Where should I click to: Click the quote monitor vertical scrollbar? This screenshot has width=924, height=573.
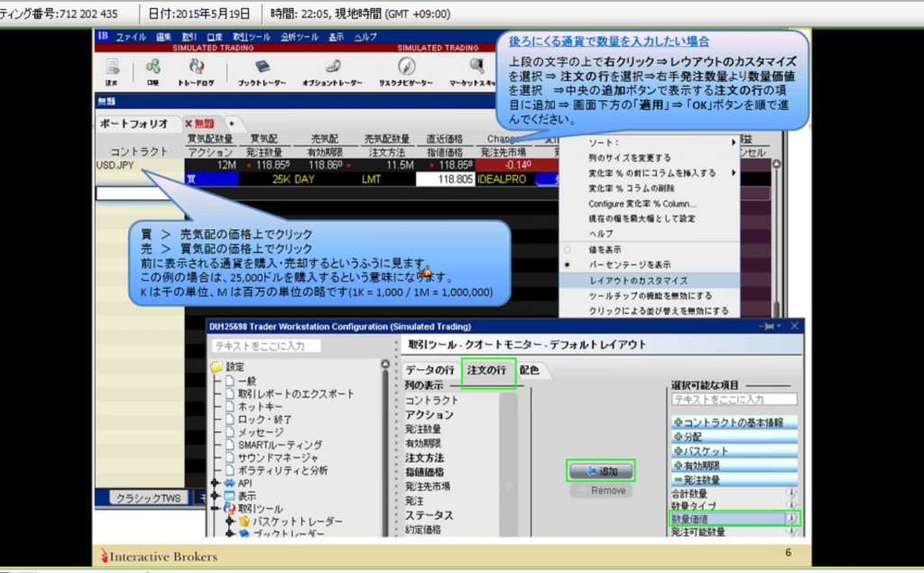tap(777, 236)
